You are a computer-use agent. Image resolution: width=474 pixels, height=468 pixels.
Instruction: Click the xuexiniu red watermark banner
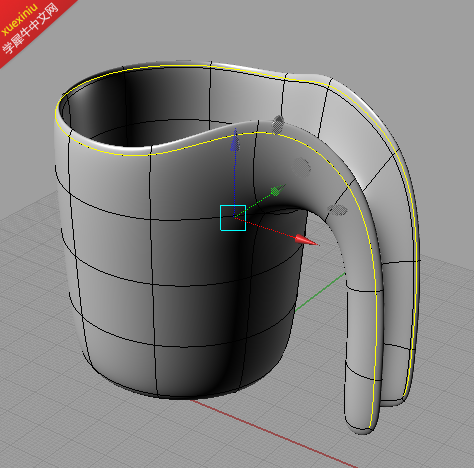tap(31, 27)
